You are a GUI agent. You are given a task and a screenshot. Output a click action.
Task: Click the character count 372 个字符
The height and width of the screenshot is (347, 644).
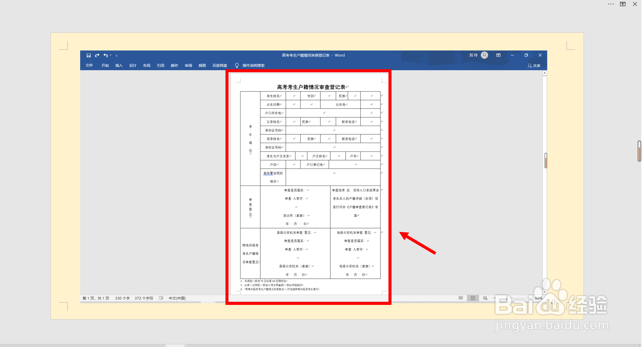tap(144, 298)
